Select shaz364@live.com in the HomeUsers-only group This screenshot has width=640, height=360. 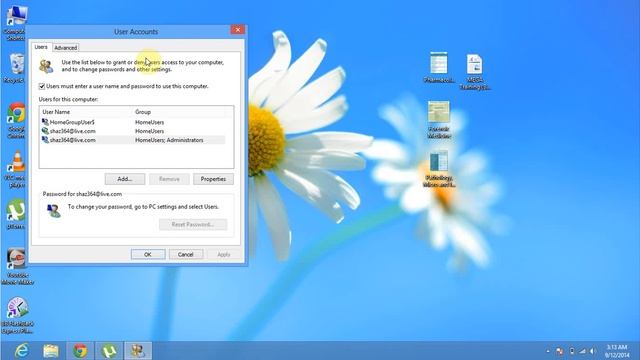coord(133,131)
